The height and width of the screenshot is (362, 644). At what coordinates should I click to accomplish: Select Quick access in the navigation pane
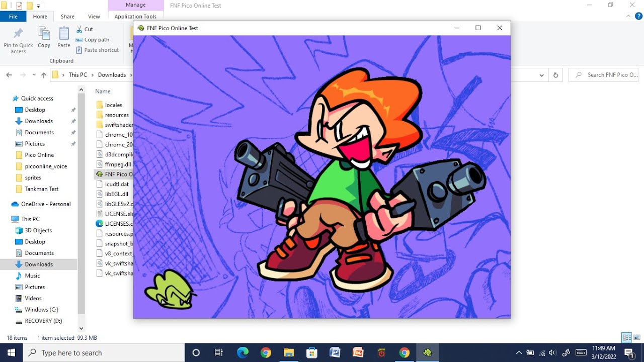[x=37, y=99]
